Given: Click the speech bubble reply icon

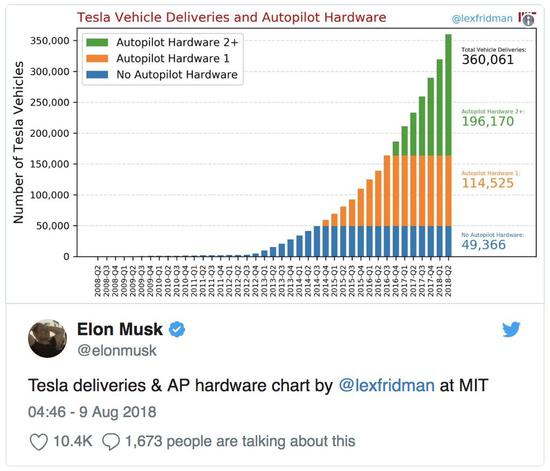Looking at the screenshot, I should pos(111,442).
